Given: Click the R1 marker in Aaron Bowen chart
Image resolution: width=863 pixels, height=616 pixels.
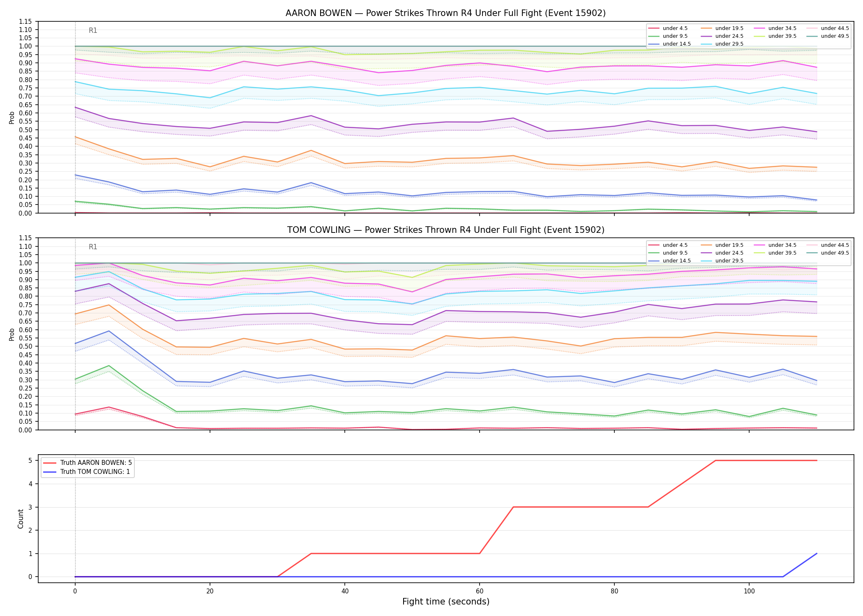Looking at the screenshot, I should tap(93, 30).
